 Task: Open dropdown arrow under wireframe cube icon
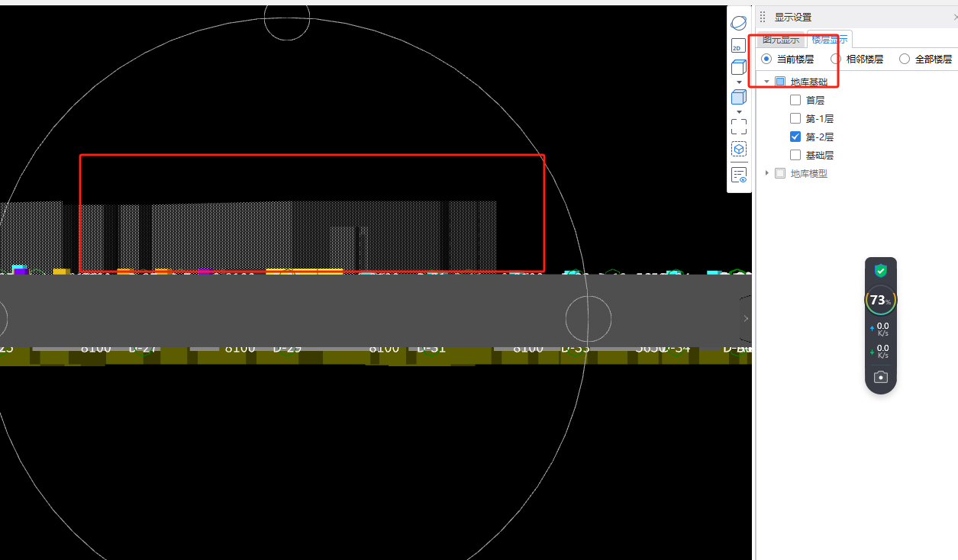point(739,82)
